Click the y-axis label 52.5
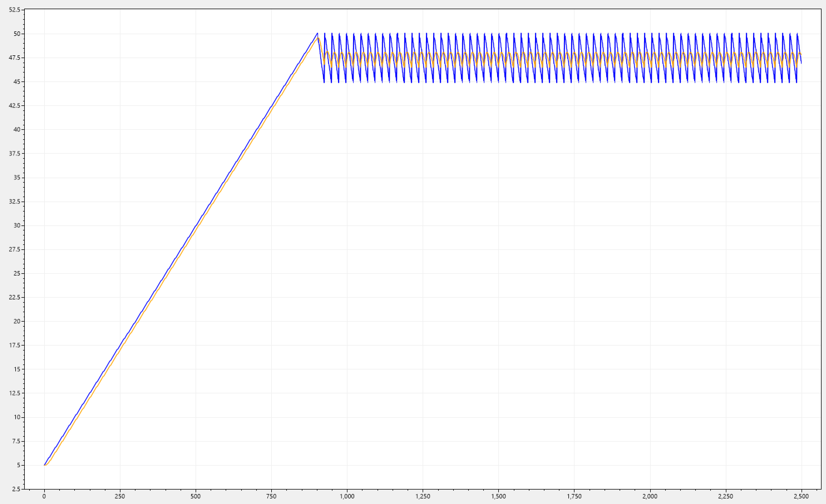 tap(14, 10)
